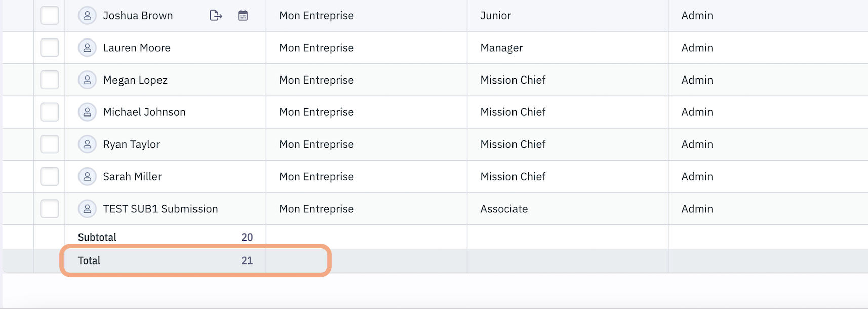868x309 pixels.
Task: Click the Total row showing 21
Action: [x=165, y=261]
